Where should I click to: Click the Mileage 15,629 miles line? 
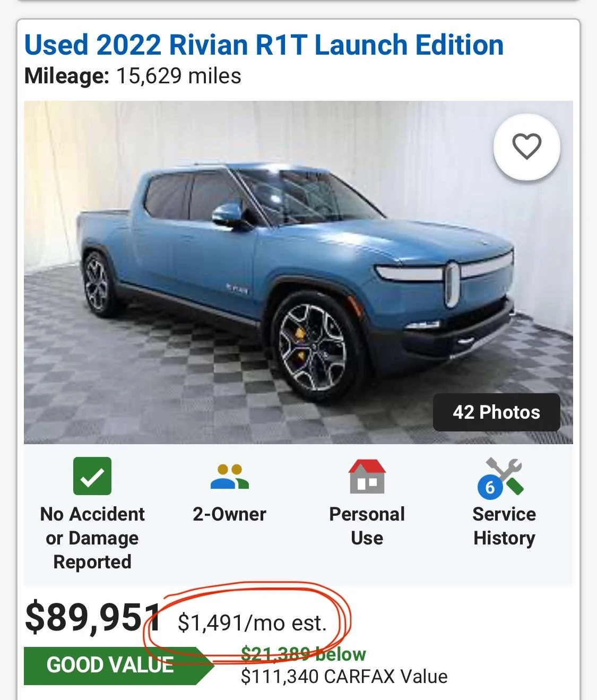[133, 76]
